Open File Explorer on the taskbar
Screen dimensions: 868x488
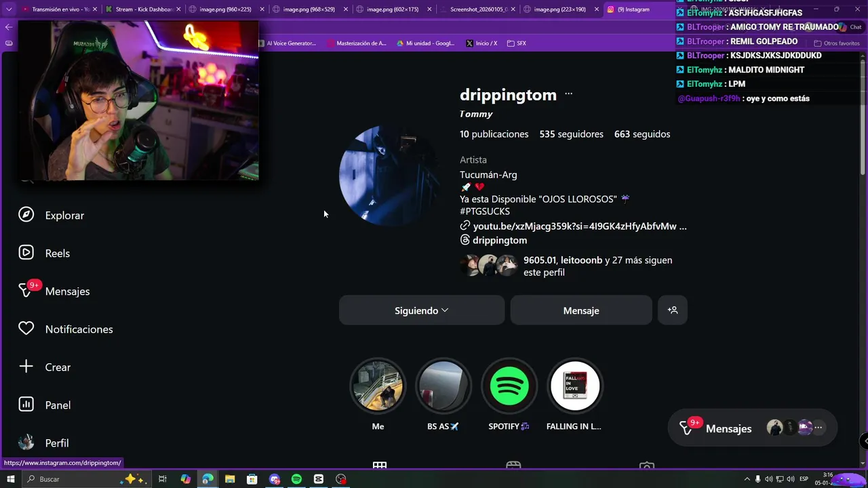[x=230, y=479]
